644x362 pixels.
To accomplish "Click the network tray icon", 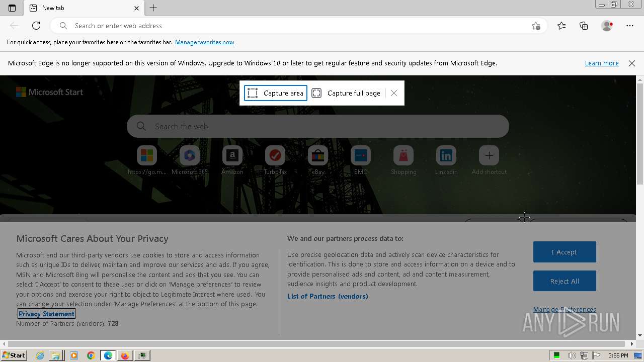I will click(x=584, y=355).
